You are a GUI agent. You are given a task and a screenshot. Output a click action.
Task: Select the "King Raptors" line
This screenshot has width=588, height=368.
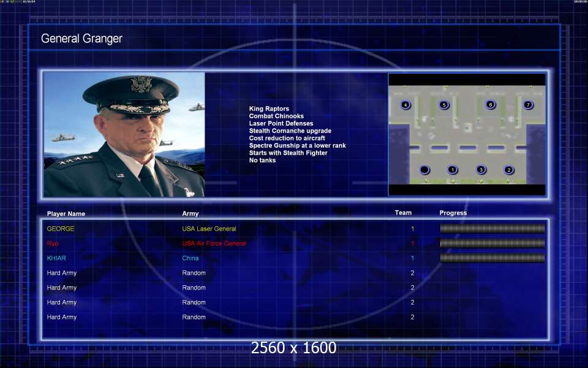(269, 109)
